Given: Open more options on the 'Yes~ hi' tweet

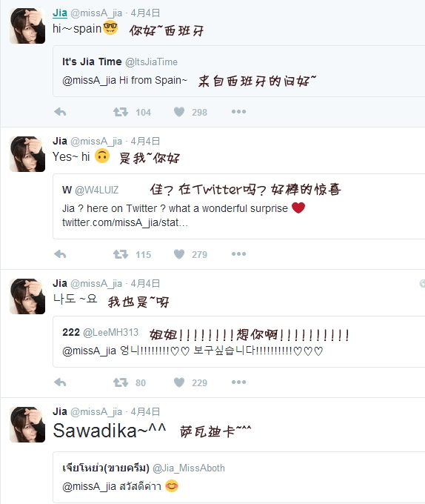Looking at the screenshot, I should click(239, 254).
